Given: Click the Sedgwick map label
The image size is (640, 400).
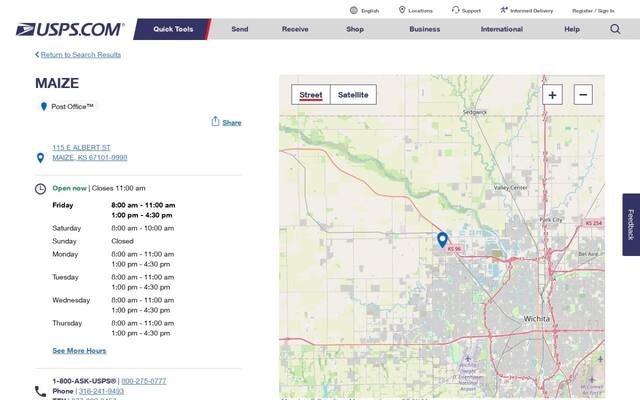Looking at the screenshot, I should click(475, 112).
